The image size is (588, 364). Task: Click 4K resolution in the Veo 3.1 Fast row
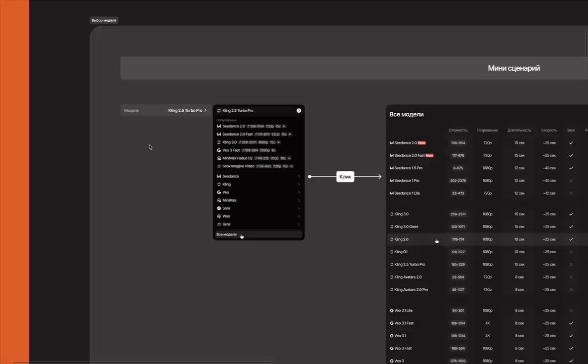(x=487, y=323)
